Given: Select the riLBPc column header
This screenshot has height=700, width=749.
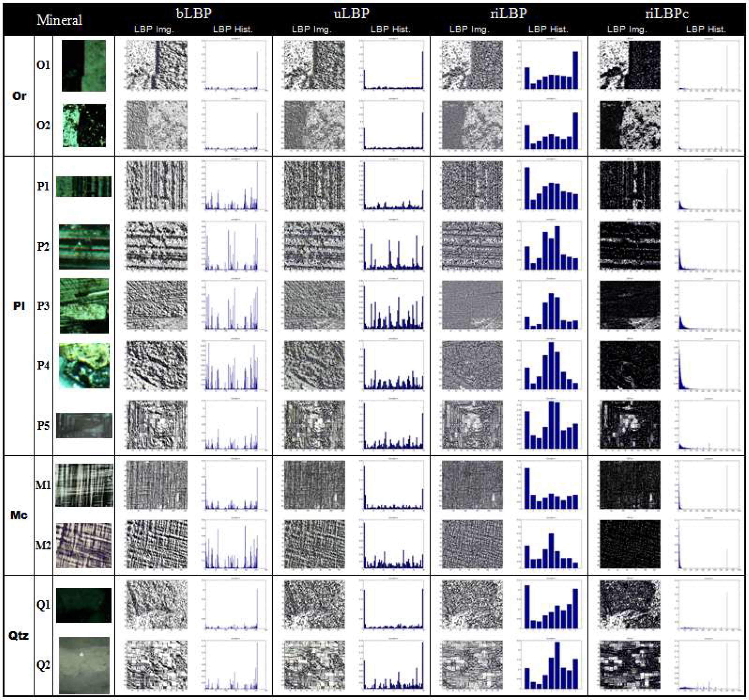Looking at the screenshot, I should [x=667, y=14].
